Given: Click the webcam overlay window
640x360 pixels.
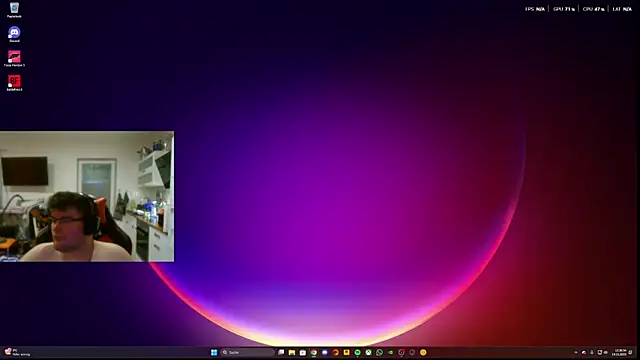Looking at the screenshot, I should 87,196.
